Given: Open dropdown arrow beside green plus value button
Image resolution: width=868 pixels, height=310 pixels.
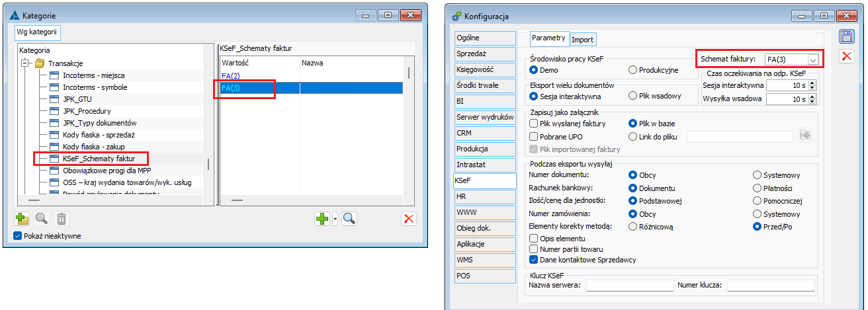Looking at the screenshot, I should (335, 218).
